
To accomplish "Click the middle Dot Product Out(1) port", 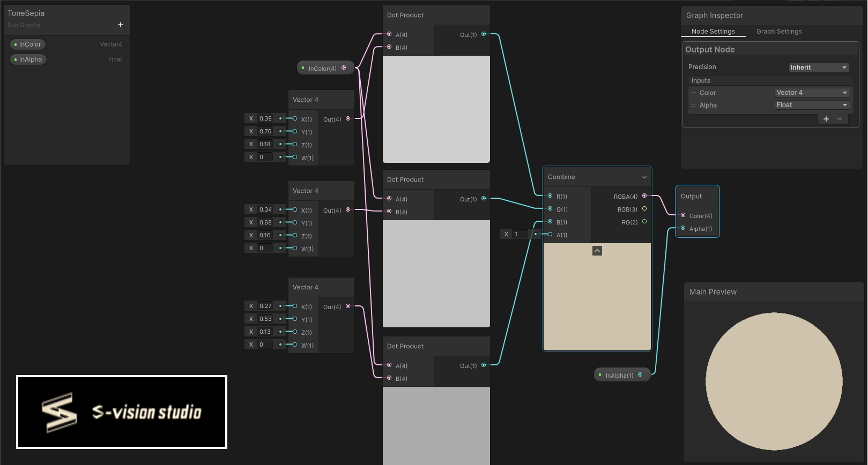I will click(x=484, y=198).
